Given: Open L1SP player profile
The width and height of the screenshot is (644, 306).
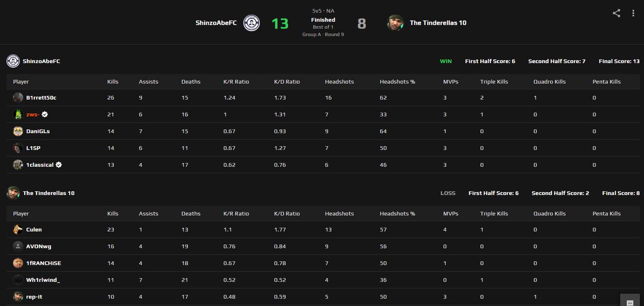Looking at the screenshot, I should pyautogui.click(x=33, y=148).
